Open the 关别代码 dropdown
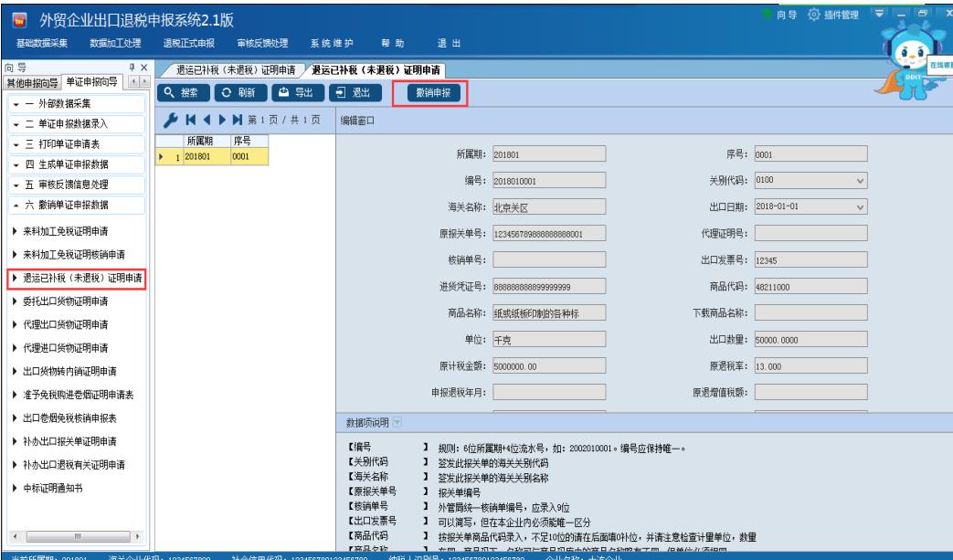Viewport: 953px width, 560px height. coord(859,181)
